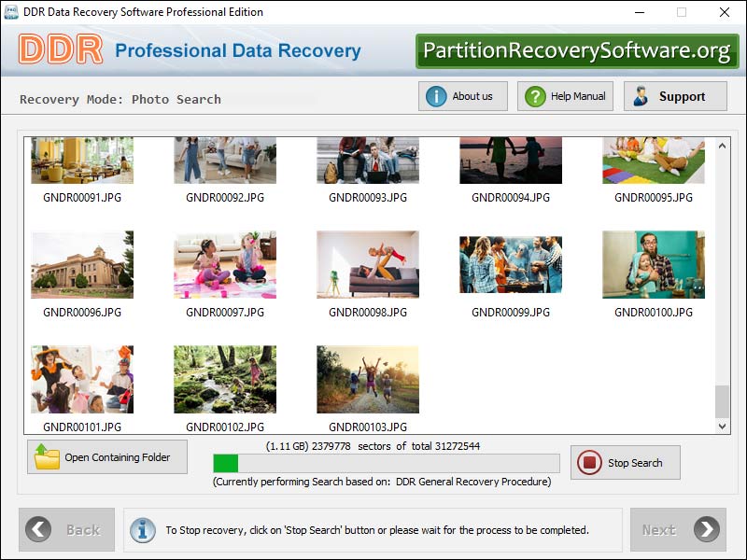
Task: Select the GNDR00094.JPG sunset thumbnail
Action: (511, 161)
